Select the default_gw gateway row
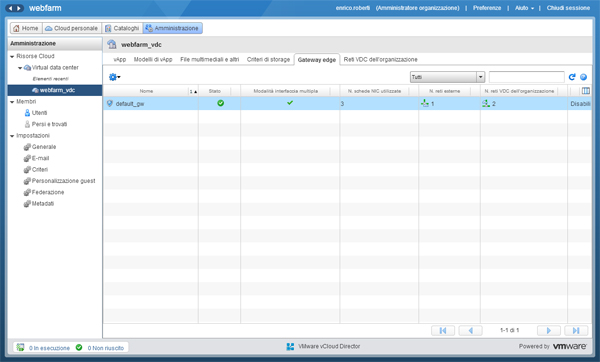The width and height of the screenshot is (600, 362). coord(347,104)
